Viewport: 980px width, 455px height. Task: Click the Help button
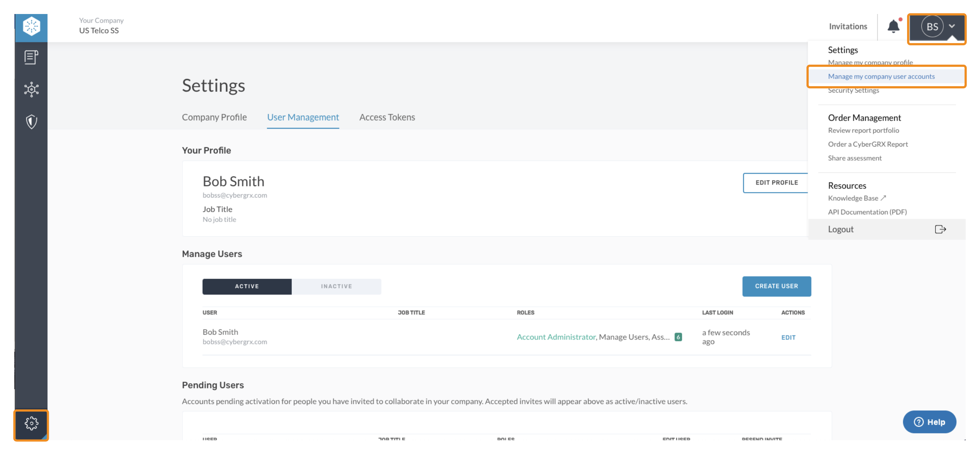point(929,422)
